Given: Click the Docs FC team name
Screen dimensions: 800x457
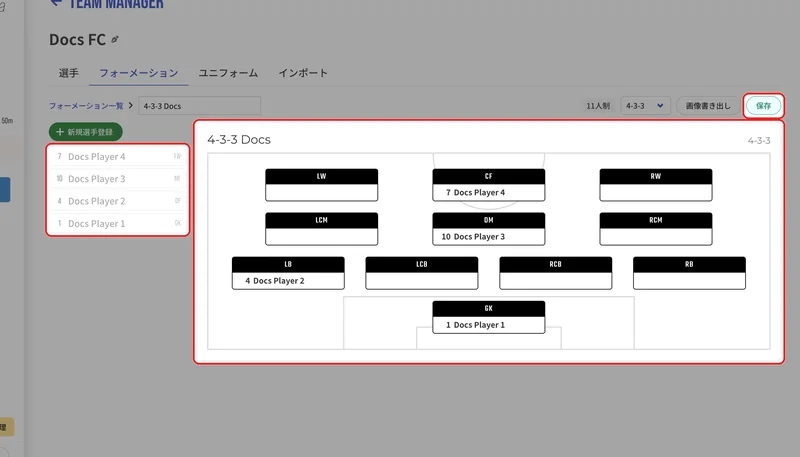Looking at the screenshot, I should point(78,39).
